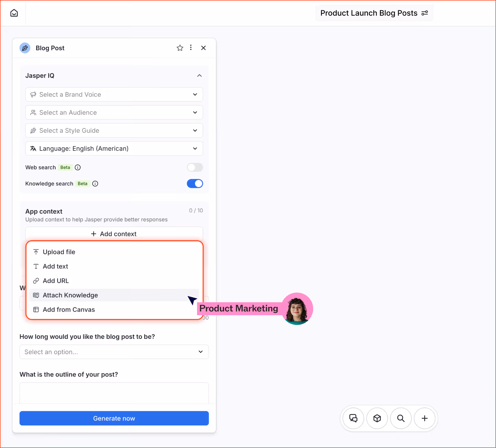Click the Generate now button
496x448 pixels.
click(x=114, y=418)
